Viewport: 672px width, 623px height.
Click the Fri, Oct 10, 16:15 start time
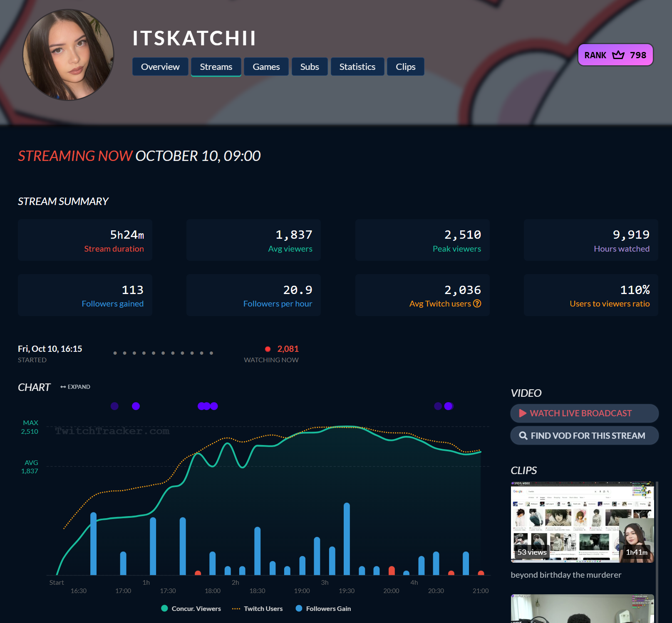click(x=50, y=349)
